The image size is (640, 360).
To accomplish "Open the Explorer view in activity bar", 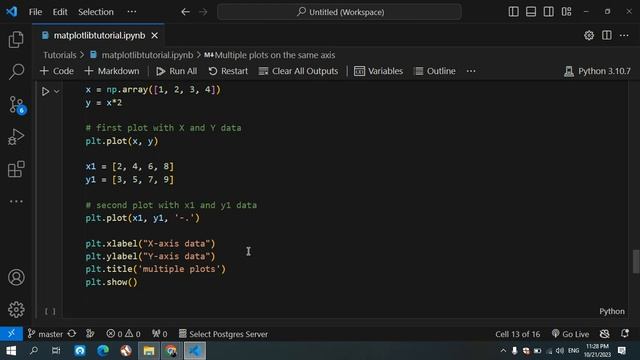I will click(16, 40).
